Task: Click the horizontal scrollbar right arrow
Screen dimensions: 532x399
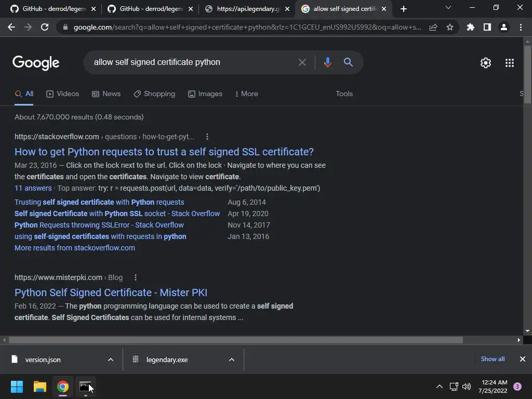Action: [519, 340]
